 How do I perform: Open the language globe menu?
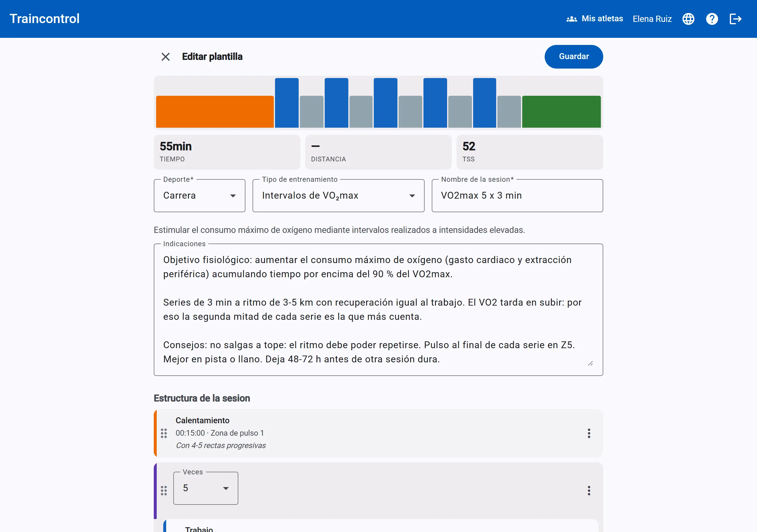pyautogui.click(x=688, y=19)
